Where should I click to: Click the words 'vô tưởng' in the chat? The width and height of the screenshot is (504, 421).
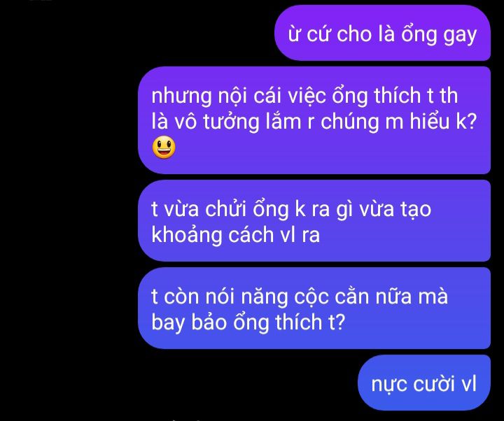click(216, 122)
